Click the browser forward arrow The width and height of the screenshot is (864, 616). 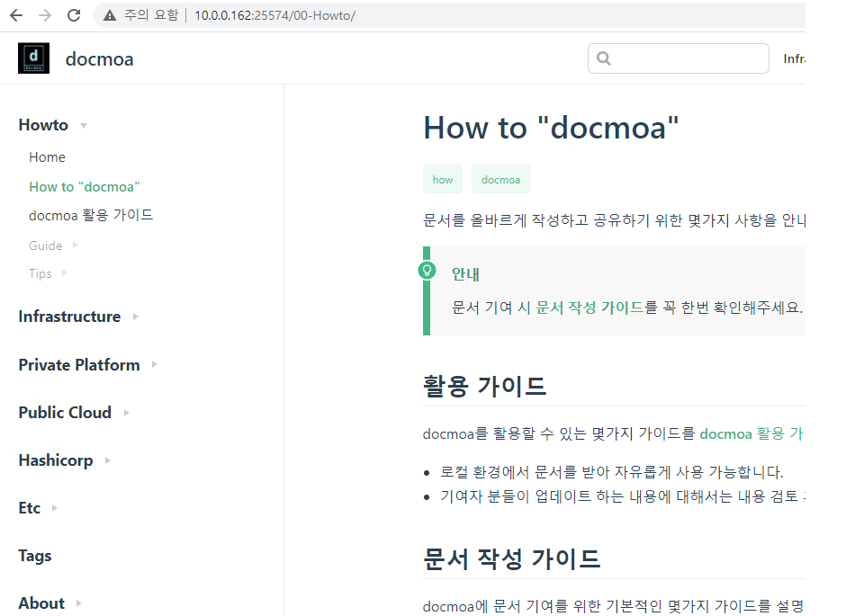tap(45, 15)
